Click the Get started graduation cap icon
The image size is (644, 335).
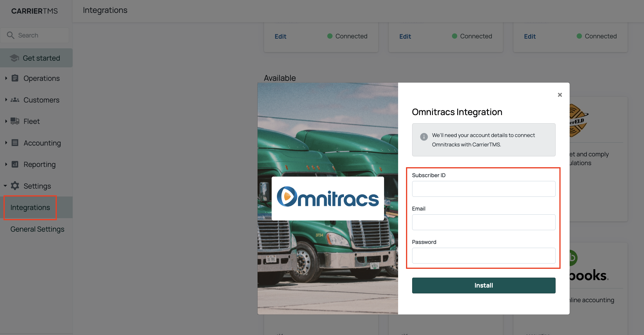click(14, 58)
